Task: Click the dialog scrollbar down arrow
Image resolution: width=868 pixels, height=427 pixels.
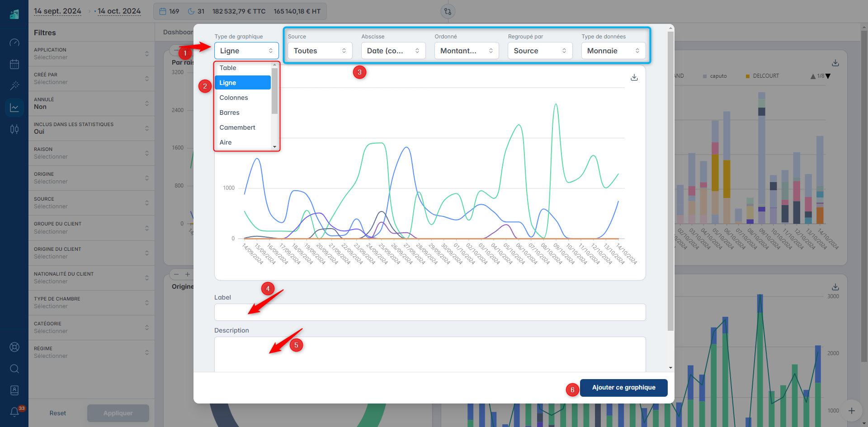Action: (x=670, y=368)
